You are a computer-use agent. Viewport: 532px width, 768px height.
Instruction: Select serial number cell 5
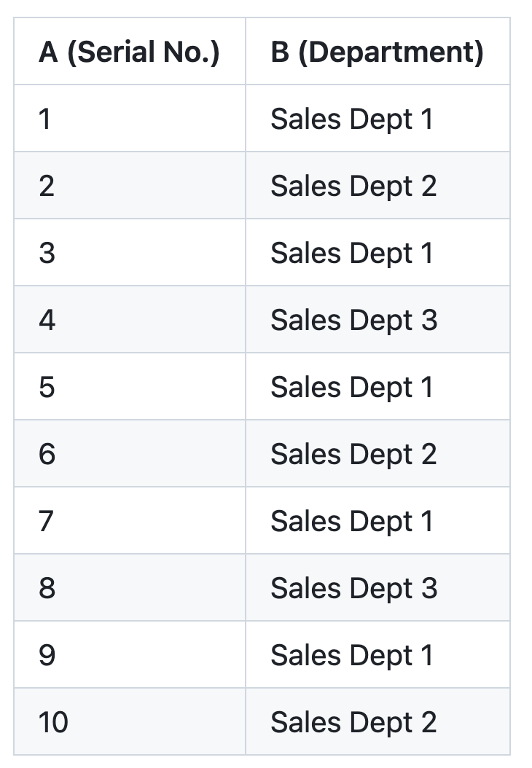click(x=130, y=387)
